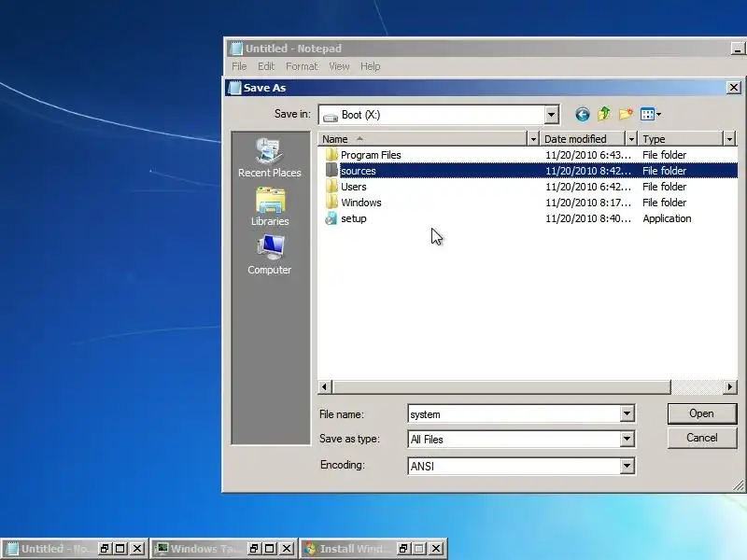This screenshot has width=747, height=560.
Task: Click Windows date 11/20/2010 8:17
Action: pos(588,203)
